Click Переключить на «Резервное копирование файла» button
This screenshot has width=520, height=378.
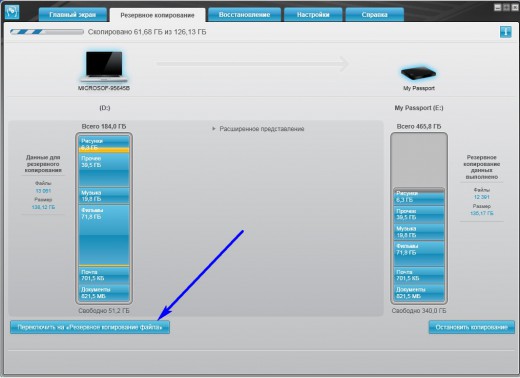pos(90,327)
